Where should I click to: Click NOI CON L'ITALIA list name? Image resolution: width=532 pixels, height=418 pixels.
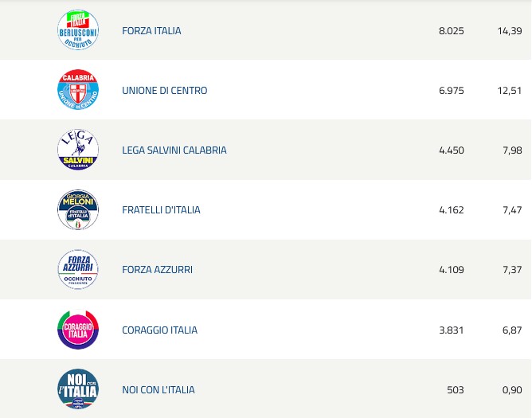coord(158,390)
